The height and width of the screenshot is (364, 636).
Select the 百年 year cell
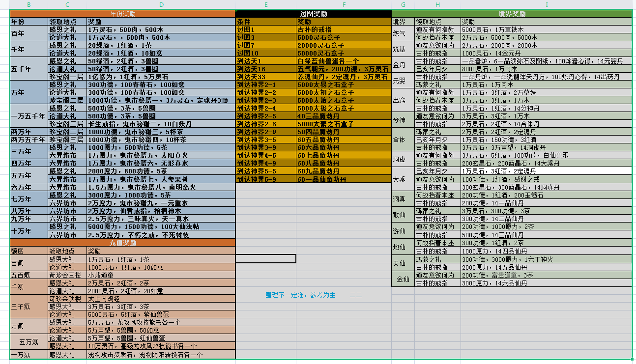click(29, 33)
